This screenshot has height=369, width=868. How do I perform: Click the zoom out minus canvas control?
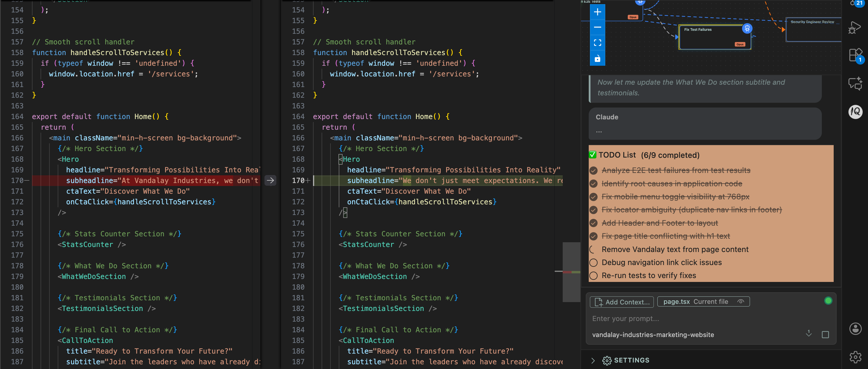[x=597, y=27]
